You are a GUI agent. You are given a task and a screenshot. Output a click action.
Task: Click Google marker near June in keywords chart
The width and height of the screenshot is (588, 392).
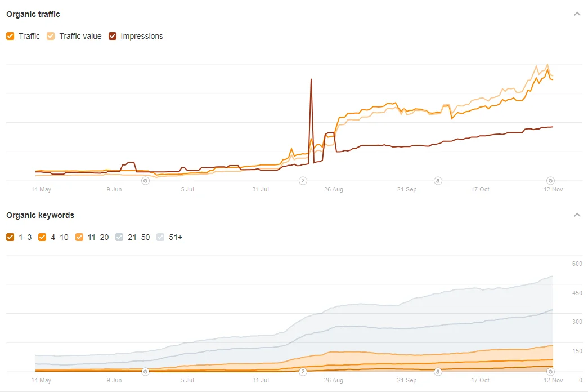tap(145, 372)
